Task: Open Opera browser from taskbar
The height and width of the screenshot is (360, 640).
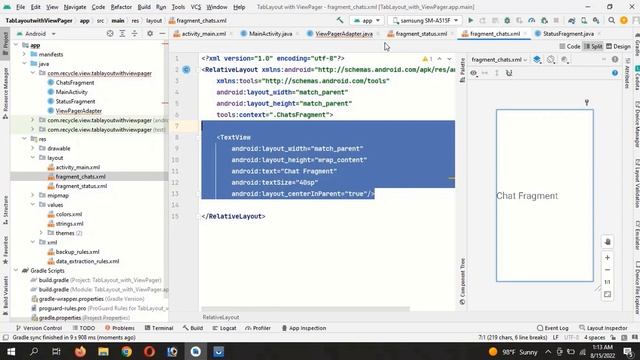Action: 149,351
